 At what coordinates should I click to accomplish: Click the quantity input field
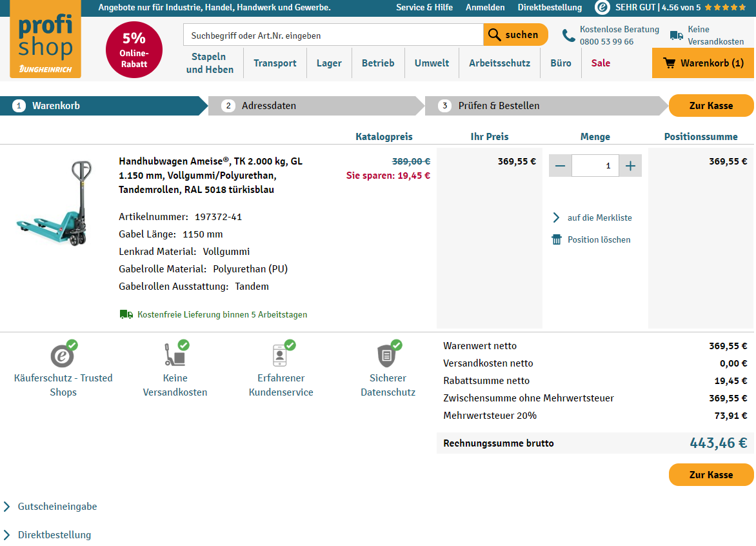tap(595, 166)
